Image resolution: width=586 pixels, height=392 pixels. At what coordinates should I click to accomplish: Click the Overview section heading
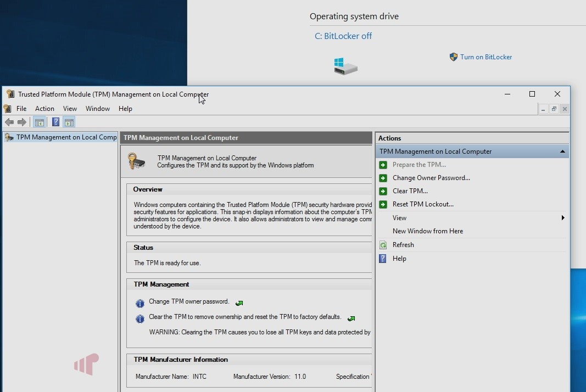[148, 189]
